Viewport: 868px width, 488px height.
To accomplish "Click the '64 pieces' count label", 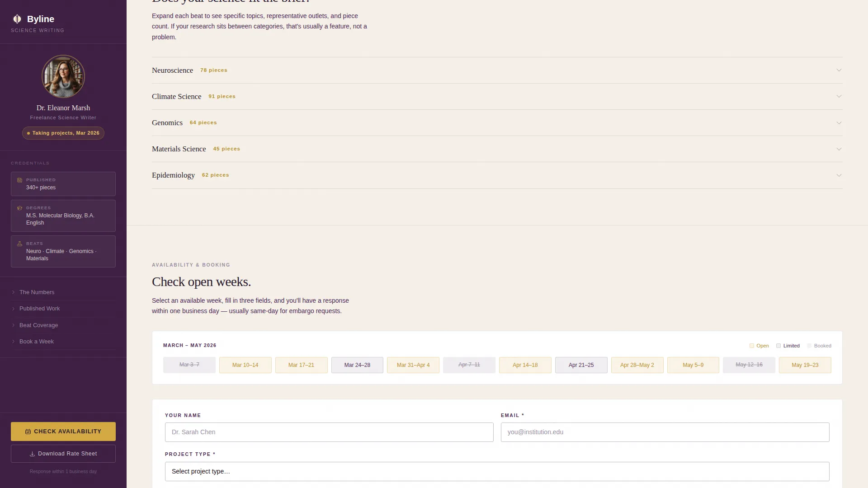I will point(203,122).
